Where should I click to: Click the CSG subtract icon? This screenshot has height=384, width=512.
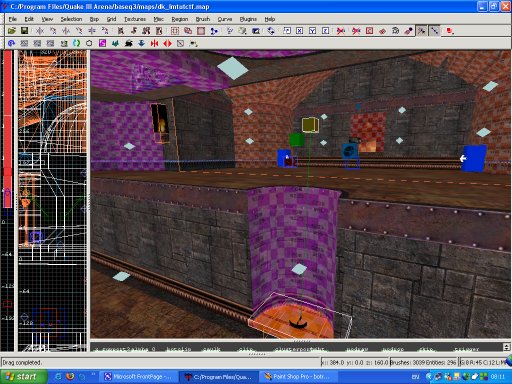pos(175,31)
